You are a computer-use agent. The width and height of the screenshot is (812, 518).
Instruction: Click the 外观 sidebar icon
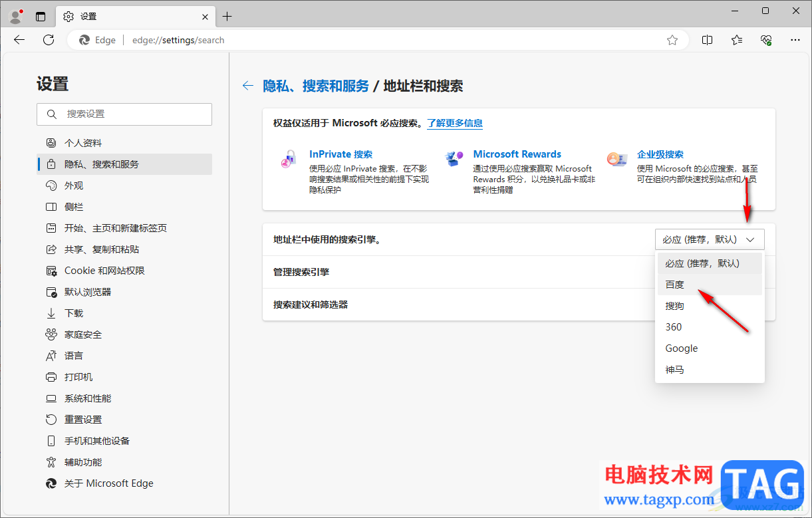(51, 186)
